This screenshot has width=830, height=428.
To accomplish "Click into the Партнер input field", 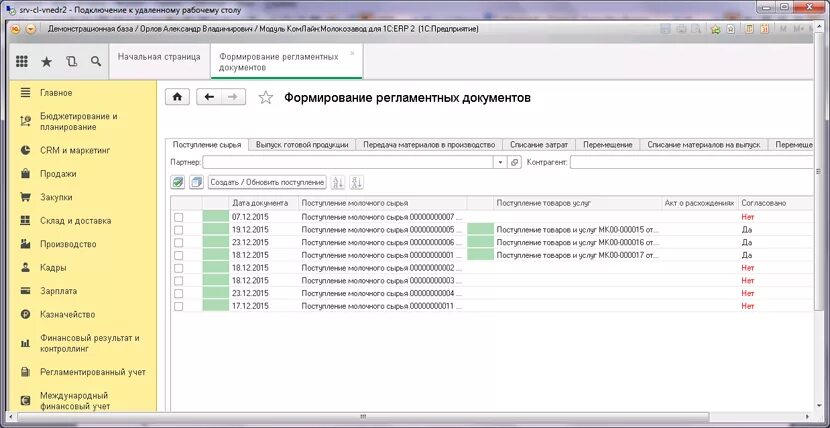I will [349, 162].
